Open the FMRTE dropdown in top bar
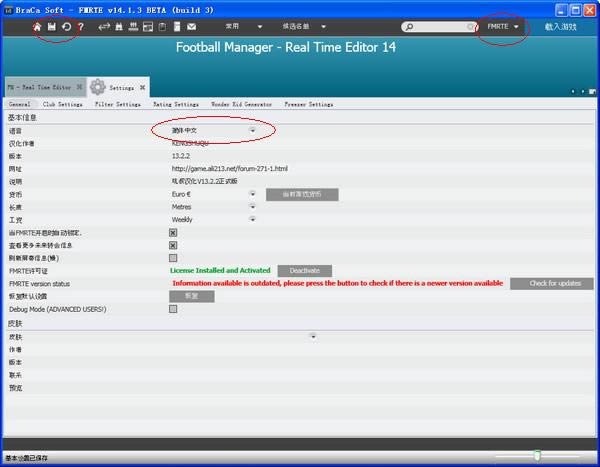Image resolution: width=600 pixels, height=467 pixels. 504,27
